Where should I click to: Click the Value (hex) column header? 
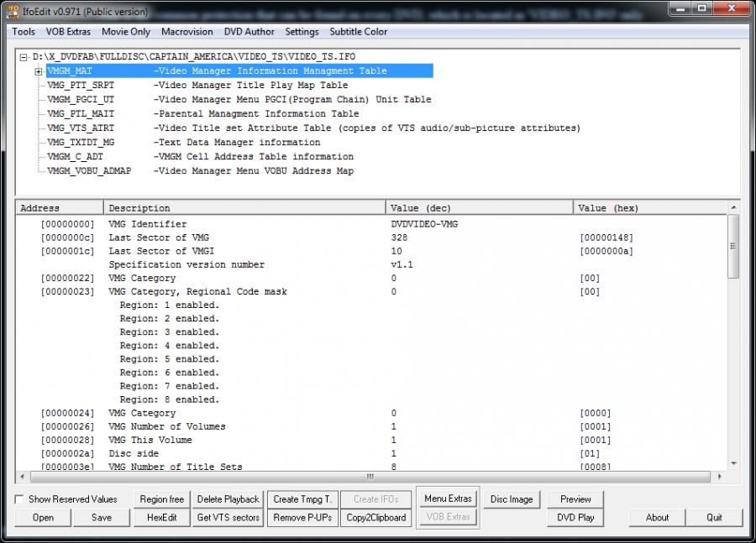(x=650, y=207)
